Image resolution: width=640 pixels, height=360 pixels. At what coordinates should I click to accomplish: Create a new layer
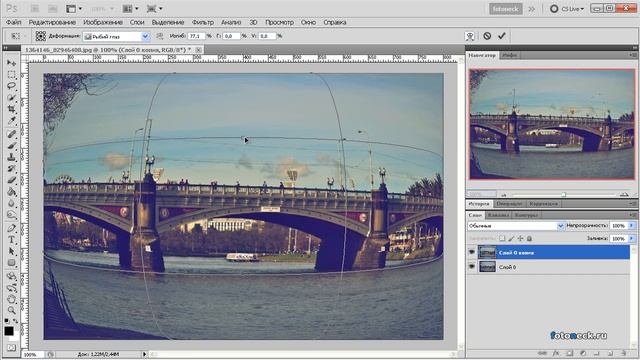click(610, 353)
